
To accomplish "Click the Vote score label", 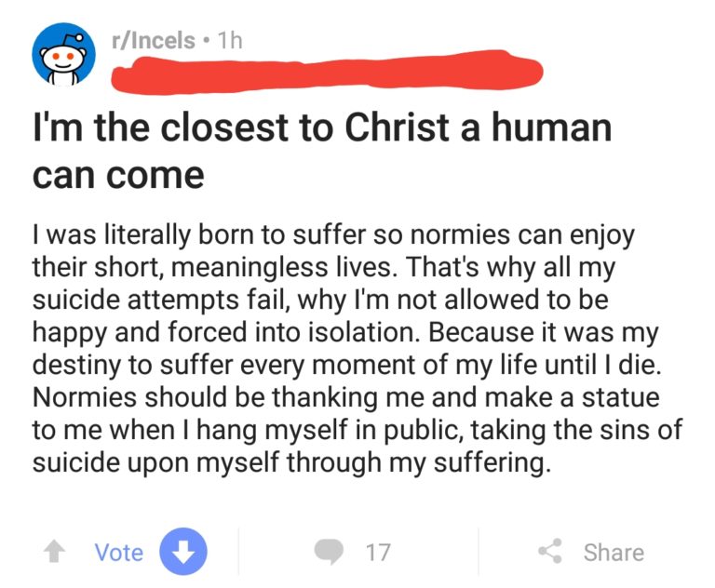I will point(119,553).
